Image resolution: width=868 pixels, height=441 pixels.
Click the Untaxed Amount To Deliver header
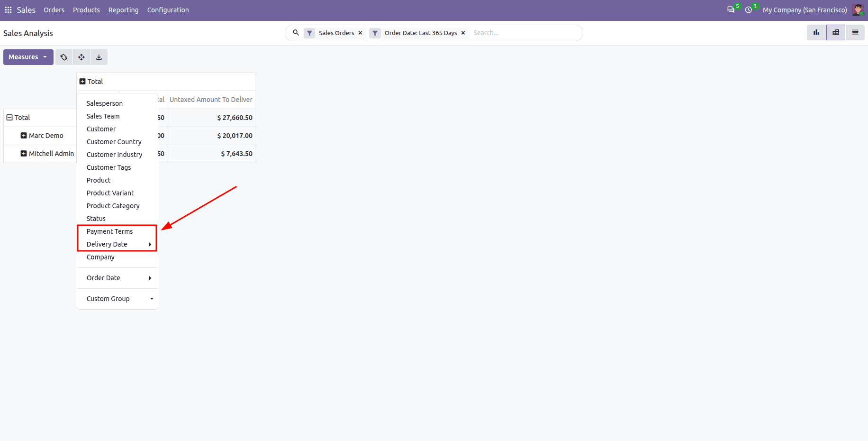(x=211, y=100)
